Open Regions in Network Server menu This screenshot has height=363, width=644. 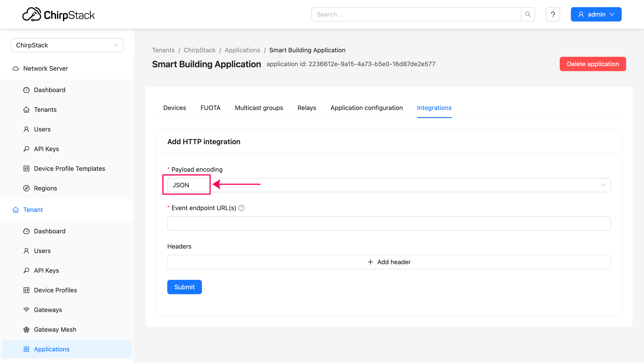45,188
